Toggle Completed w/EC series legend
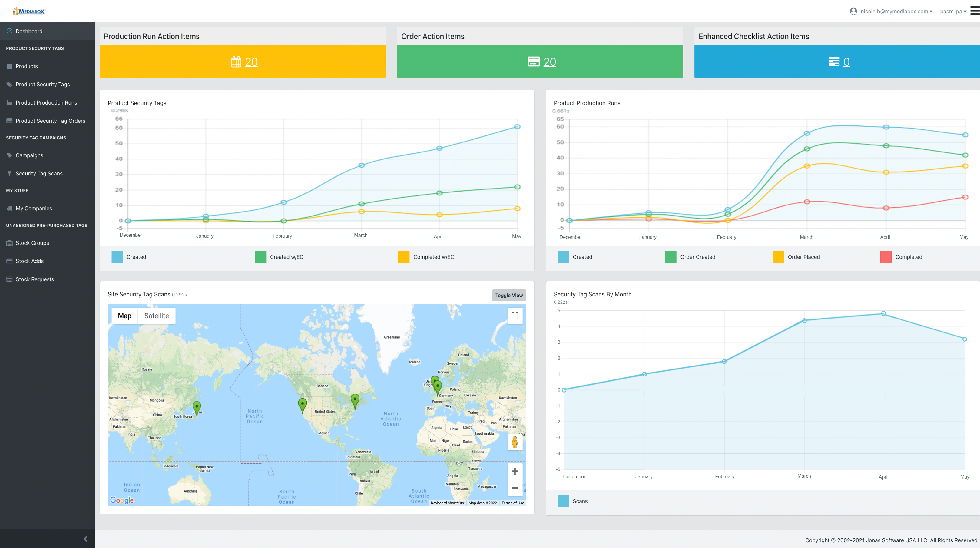 (x=426, y=257)
